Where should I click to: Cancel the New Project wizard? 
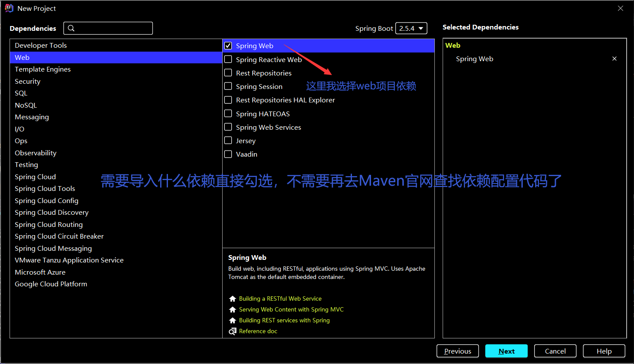coord(555,351)
